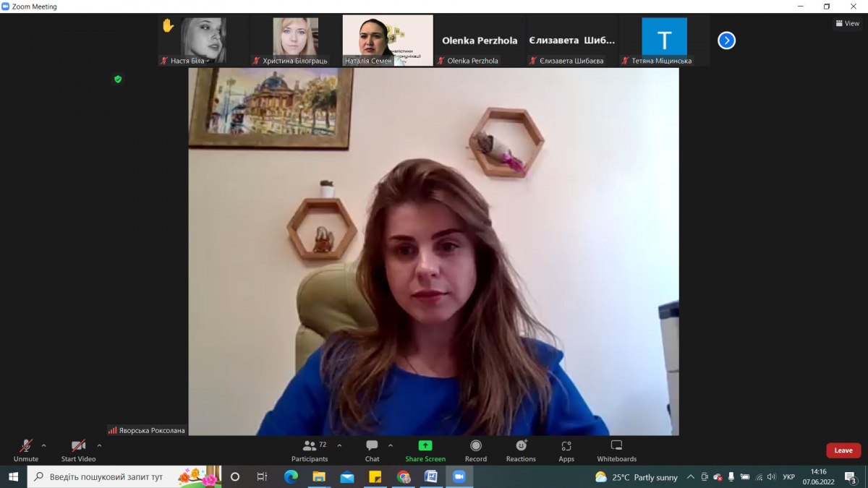Open the View layout menu
This screenshot has width=868, height=488.
[848, 23]
